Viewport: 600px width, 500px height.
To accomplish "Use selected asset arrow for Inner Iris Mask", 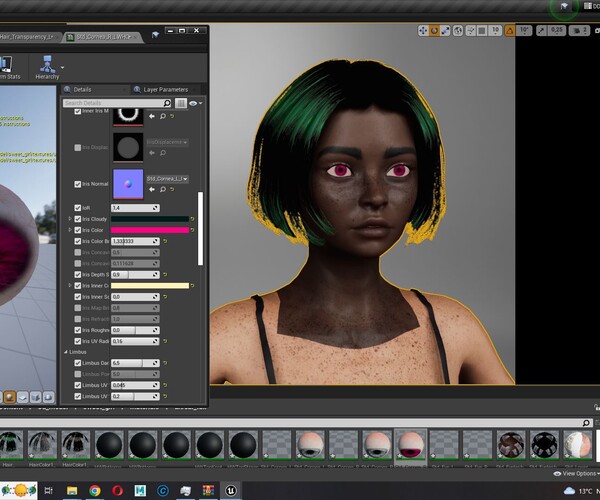I will [152, 116].
